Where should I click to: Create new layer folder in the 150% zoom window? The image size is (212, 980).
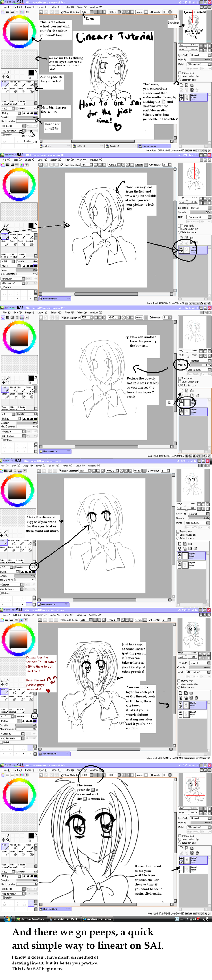coord(192,848)
